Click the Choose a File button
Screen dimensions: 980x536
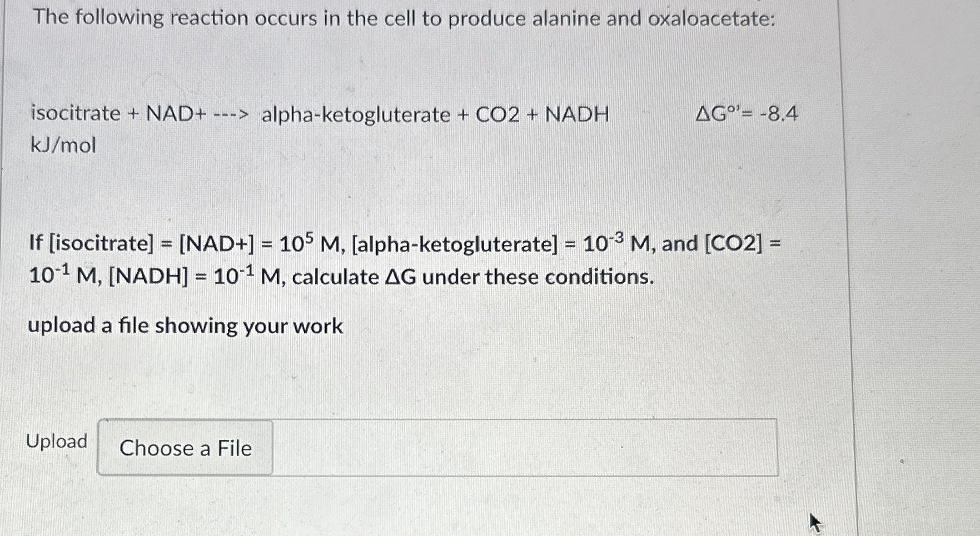[185, 448]
